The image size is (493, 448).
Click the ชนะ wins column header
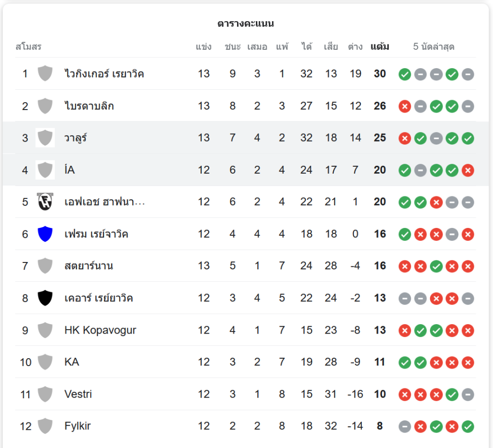[233, 47]
